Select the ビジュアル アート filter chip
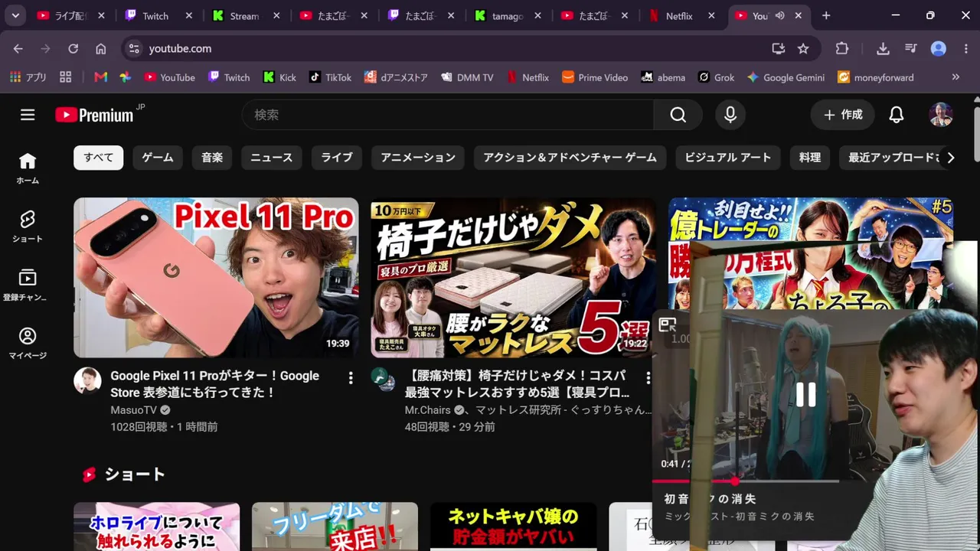Screen dimensions: 980x551 pos(727,158)
